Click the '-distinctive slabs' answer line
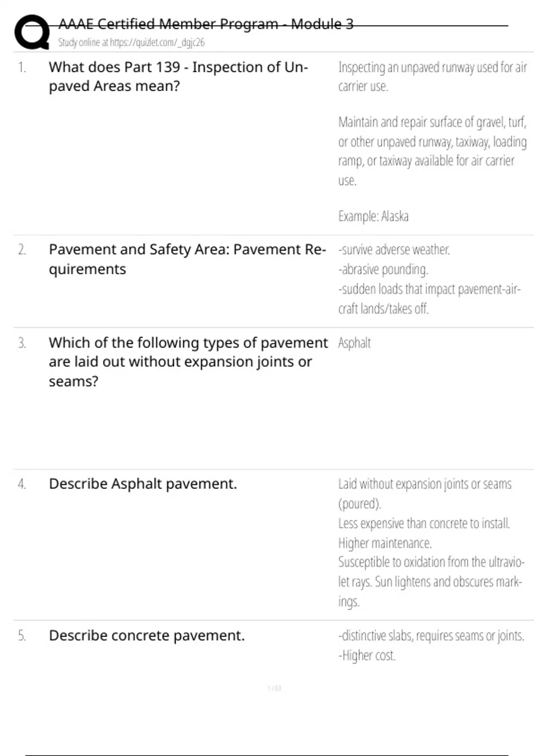Viewport: 534px width, 756px height. [431, 636]
